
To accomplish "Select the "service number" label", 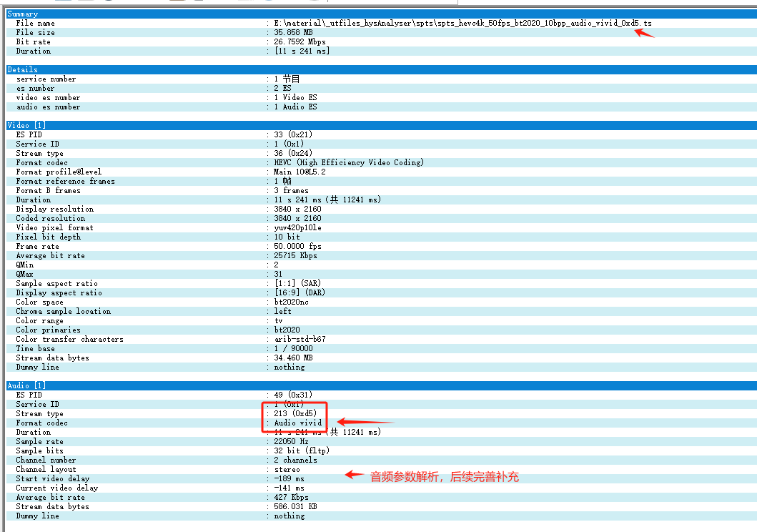I will (46, 79).
